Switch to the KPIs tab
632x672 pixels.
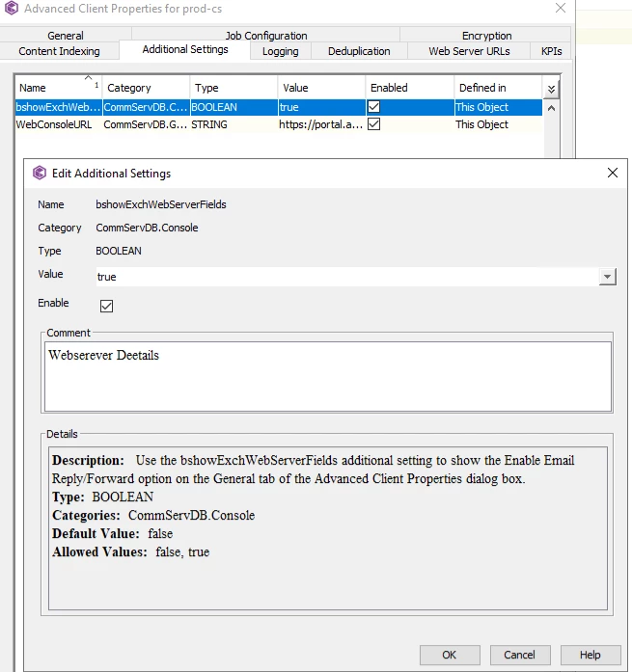551,51
